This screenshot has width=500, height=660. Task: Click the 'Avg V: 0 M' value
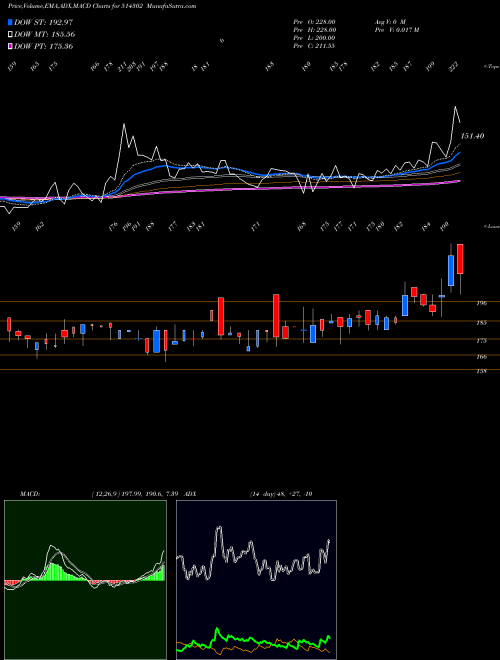[390, 22]
